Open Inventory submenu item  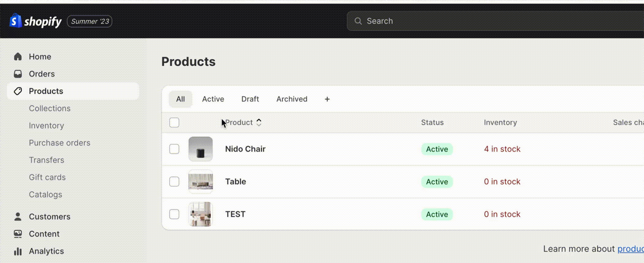coord(46,126)
